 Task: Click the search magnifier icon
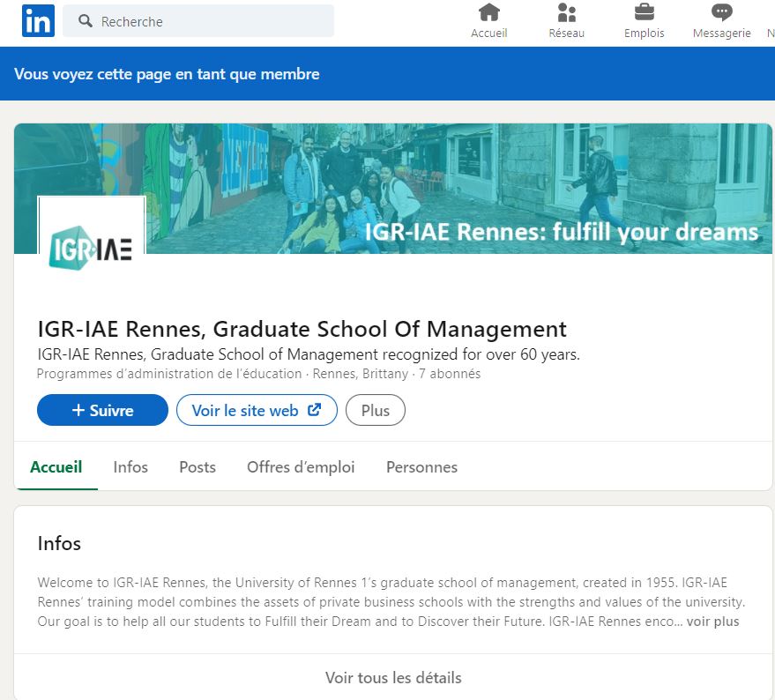pos(86,21)
